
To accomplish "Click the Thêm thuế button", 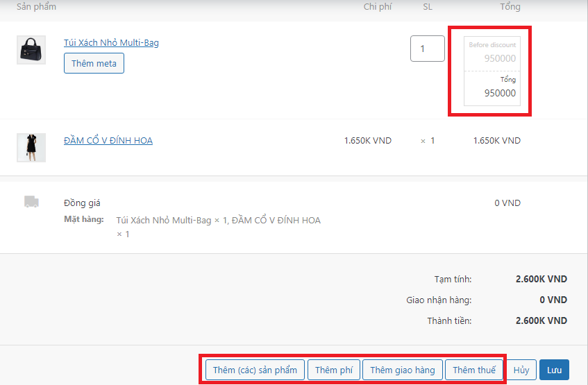I will tap(474, 370).
